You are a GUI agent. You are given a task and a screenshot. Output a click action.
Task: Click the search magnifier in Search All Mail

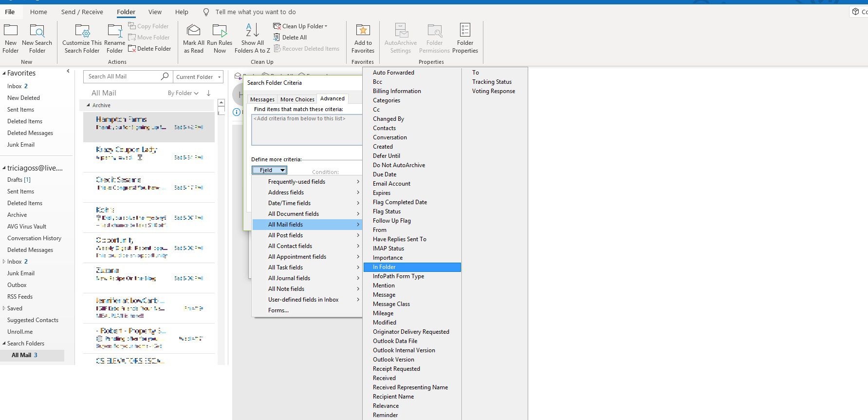pyautogui.click(x=165, y=76)
